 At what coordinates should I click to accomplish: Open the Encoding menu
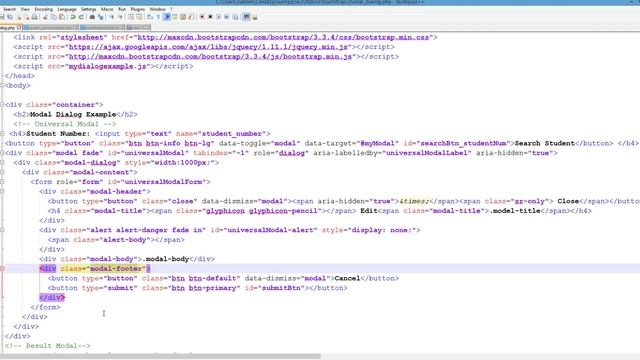click(x=44, y=9)
